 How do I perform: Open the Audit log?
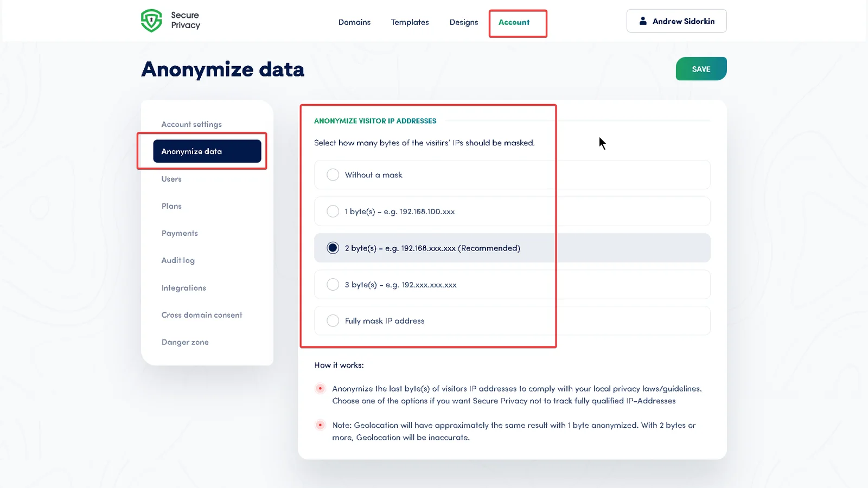[x=177, y=260]
